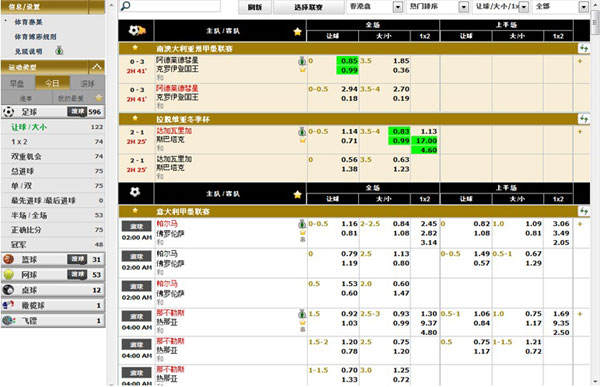Select 双重机会 bet type

coord(26,156)
